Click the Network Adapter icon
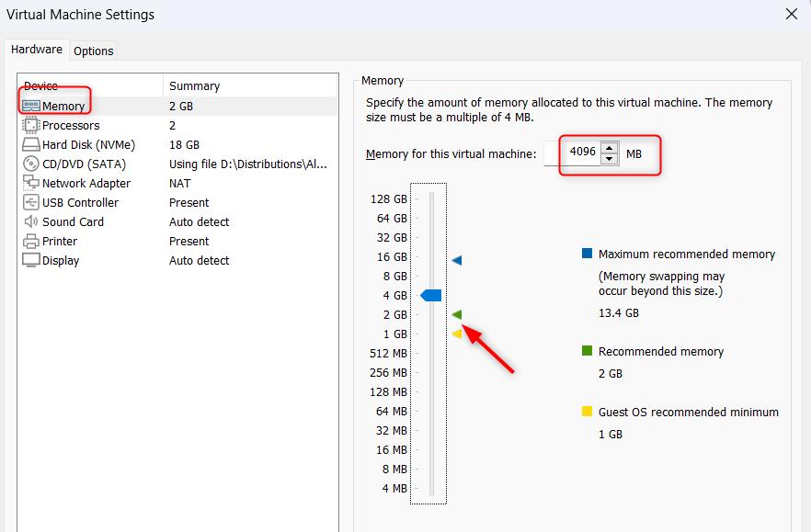This screenshot has height=532, width=811. (31, 183)
